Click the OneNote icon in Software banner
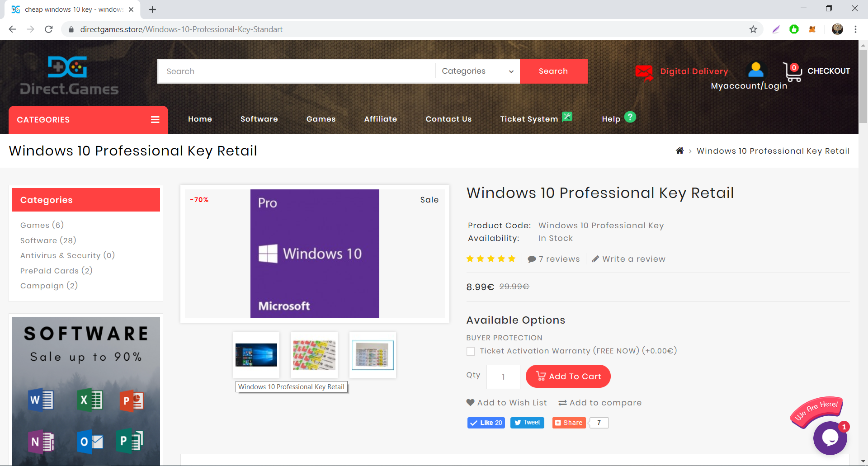Screen dimensions: 868x466 tap(42, 441)
